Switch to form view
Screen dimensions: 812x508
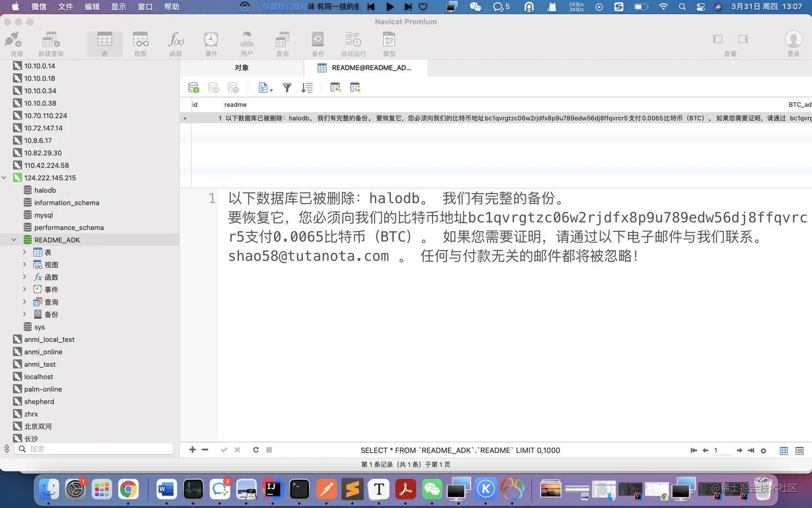pos(799,451)
